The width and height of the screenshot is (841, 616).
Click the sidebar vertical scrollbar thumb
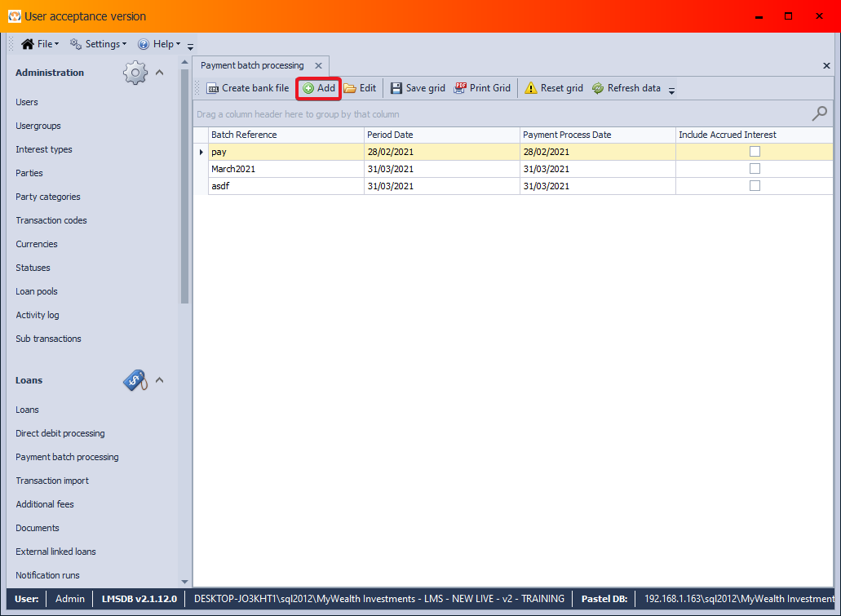pyautogui.click(x=184, y=188)
